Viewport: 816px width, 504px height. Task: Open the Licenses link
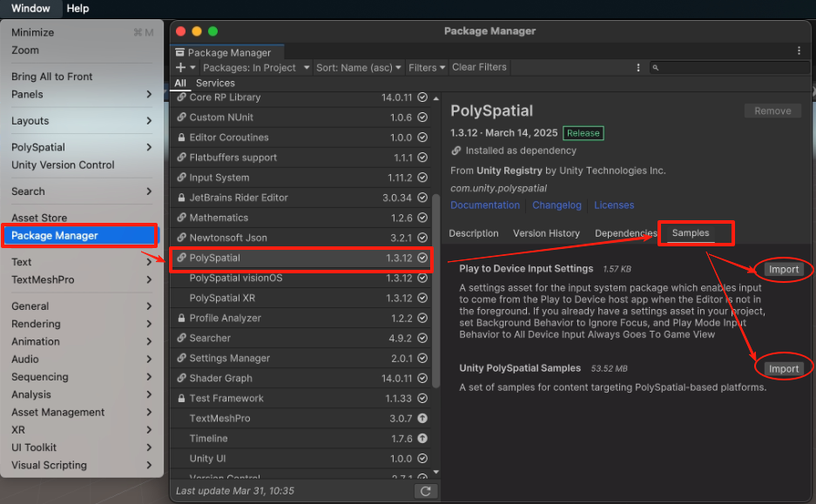coord(614,205)
